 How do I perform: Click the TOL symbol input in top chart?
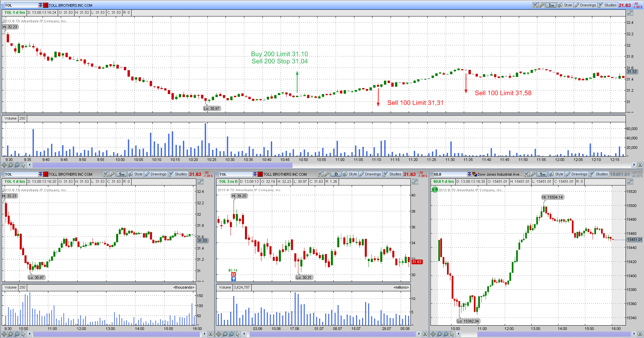coord(21,5)
